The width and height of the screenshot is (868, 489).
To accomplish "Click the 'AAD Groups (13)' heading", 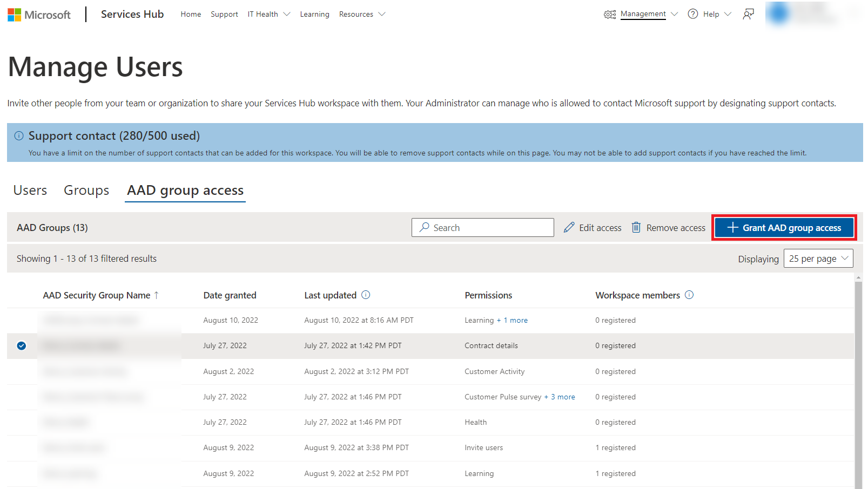I will [52, 228].
